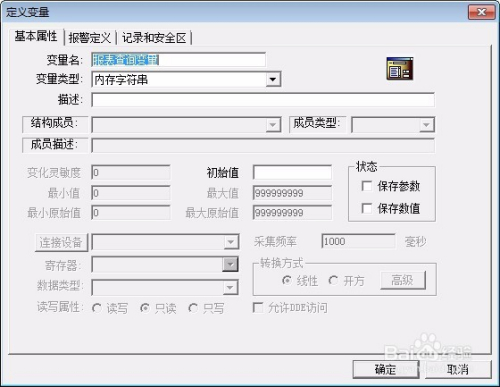Confirm with the 确定 button
The image size is (500, 387).
click(386, 369)
